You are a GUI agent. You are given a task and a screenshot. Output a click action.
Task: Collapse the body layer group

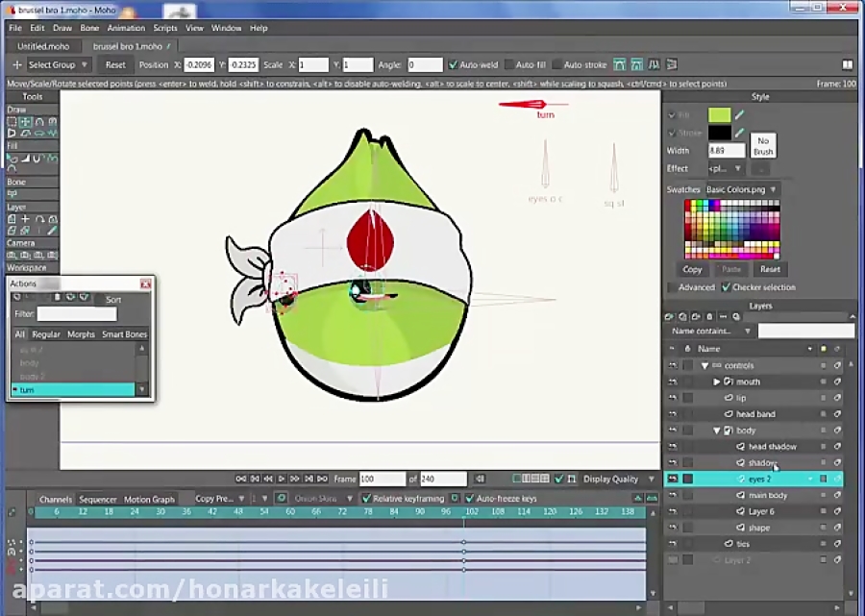click(x=716, y=431)
